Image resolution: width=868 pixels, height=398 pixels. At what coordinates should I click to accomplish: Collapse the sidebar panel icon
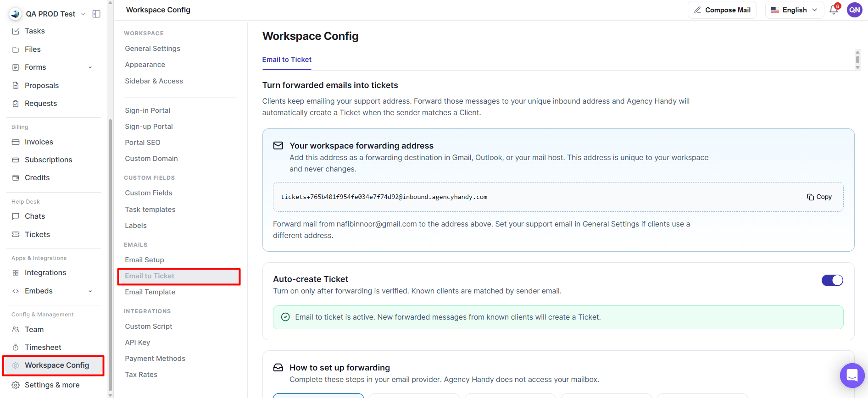(96, 14)
